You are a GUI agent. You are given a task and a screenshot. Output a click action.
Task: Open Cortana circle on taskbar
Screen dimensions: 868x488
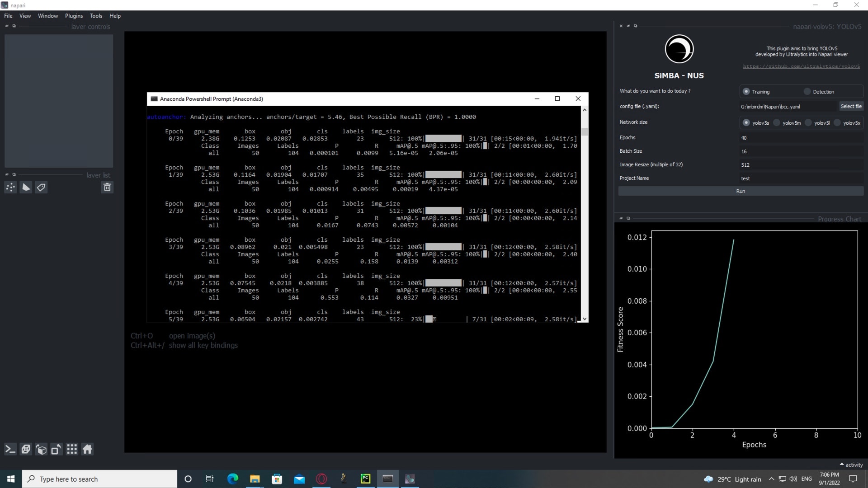pos(188,479)
